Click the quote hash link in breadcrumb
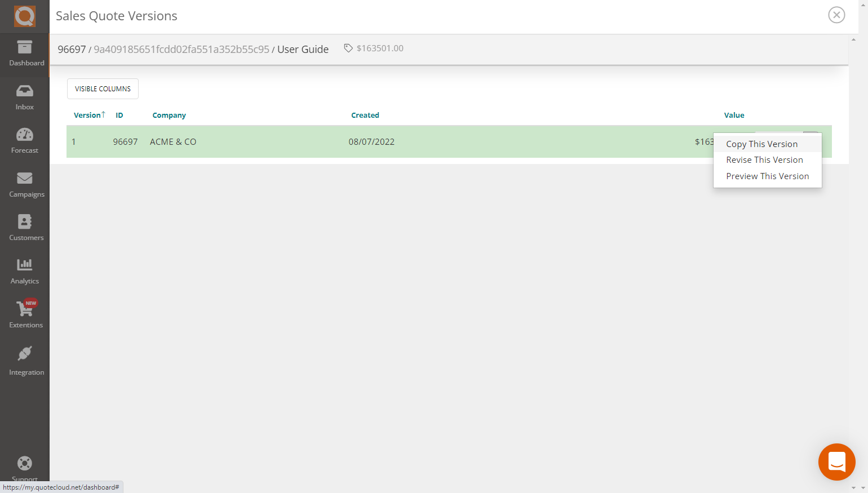Image resolution: width=868 pixels, height=493 pixels. 182,49
